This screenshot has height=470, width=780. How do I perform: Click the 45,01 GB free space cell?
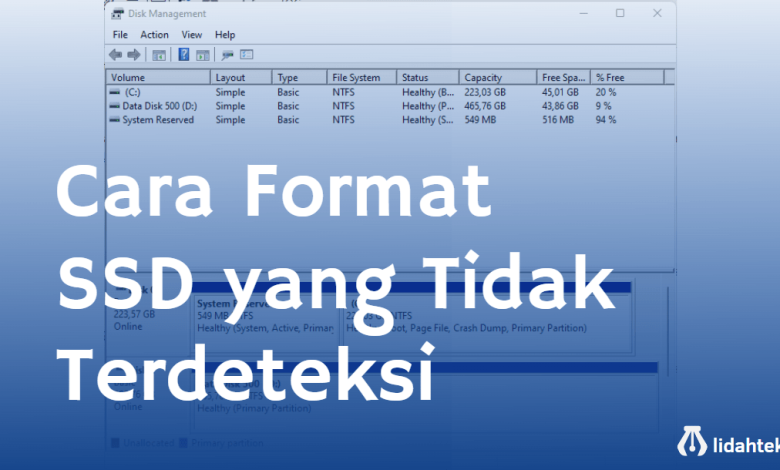click(560, 92)
